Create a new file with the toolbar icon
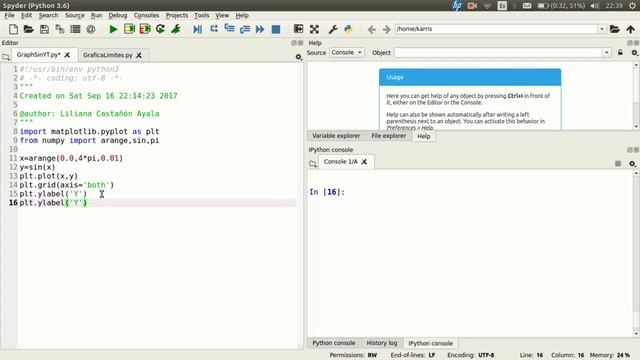The image size is (640, 360). click(13, 29)
